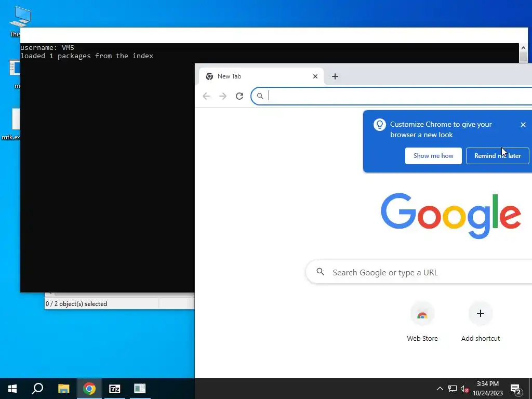The image size is (532, 399).
Task: Click the mtk.exe desktop file icon
Action: (x=11, y=124)
